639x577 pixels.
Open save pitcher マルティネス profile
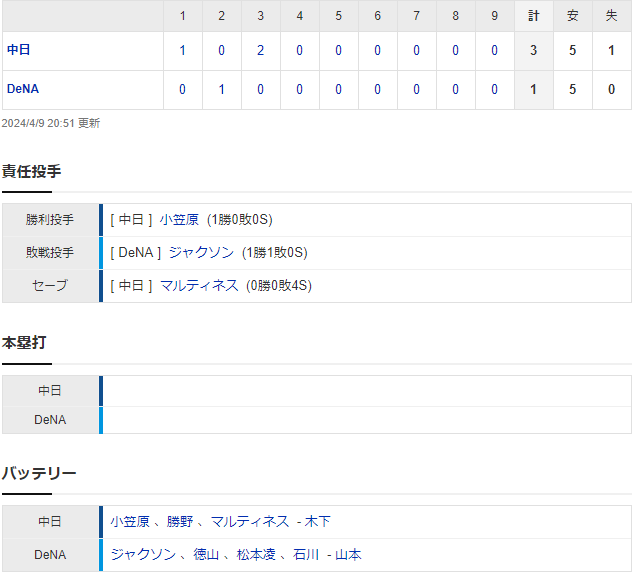[x=199, y=286]
